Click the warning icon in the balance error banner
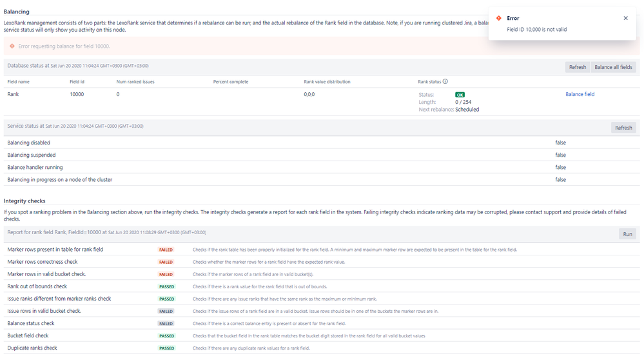Viewport: 644px width, 358px height. pyautogui.click(x=12, y=46)
